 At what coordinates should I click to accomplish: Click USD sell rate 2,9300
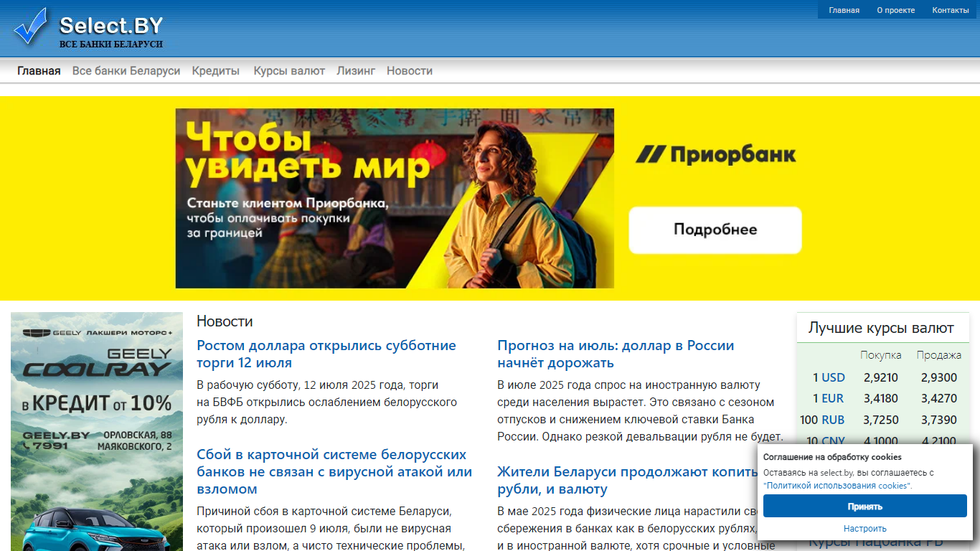939,377
